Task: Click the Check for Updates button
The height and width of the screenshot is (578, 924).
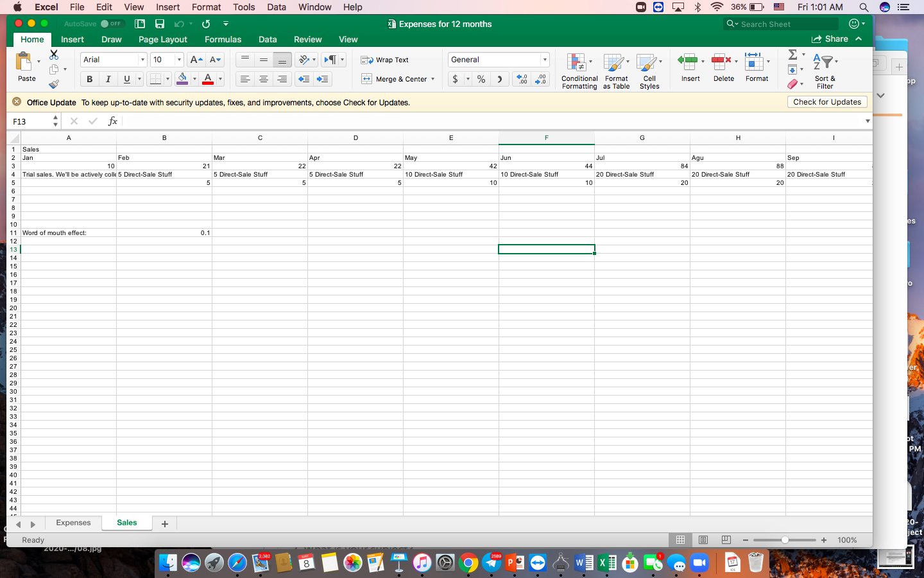Action: (x=826, y=101)
